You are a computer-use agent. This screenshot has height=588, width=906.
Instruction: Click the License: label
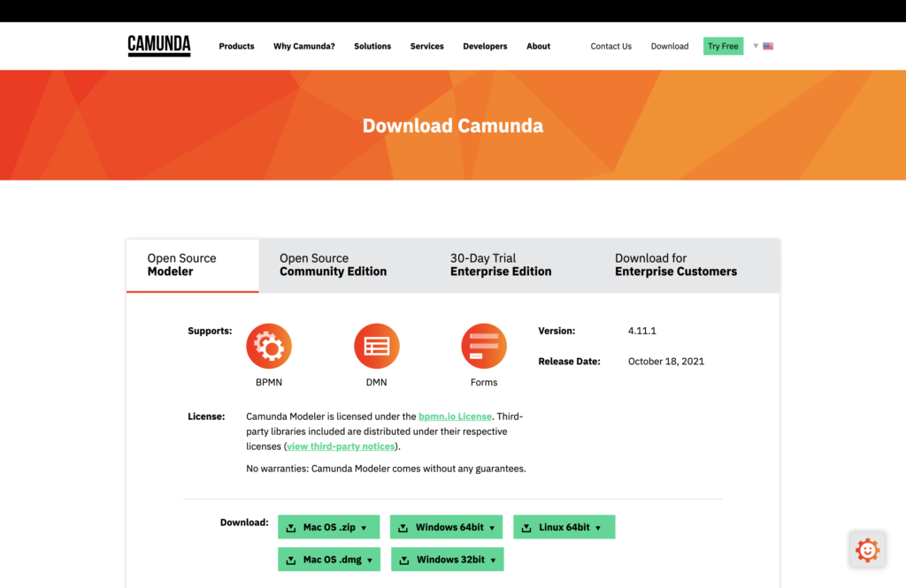click(206, 416)
